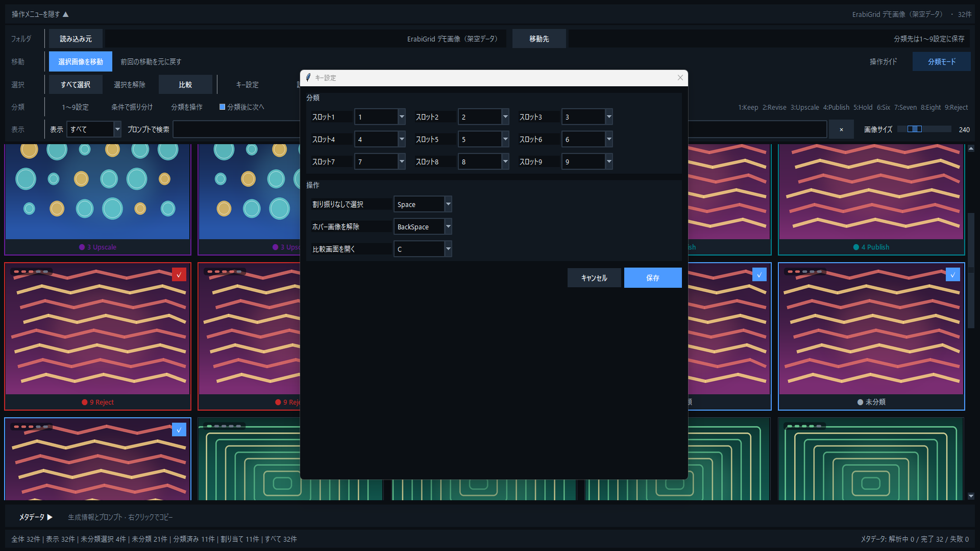Click the 保存 button
Image resolution: width=980 pixels, height=551 pixels.
click(x=653, y=278)
